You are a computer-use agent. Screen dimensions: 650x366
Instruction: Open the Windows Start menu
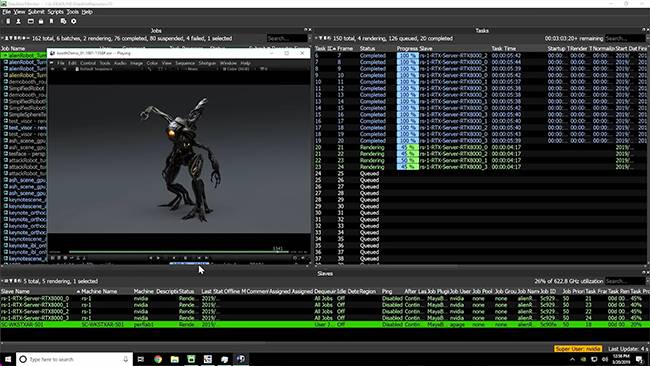(x=8, y=359)
